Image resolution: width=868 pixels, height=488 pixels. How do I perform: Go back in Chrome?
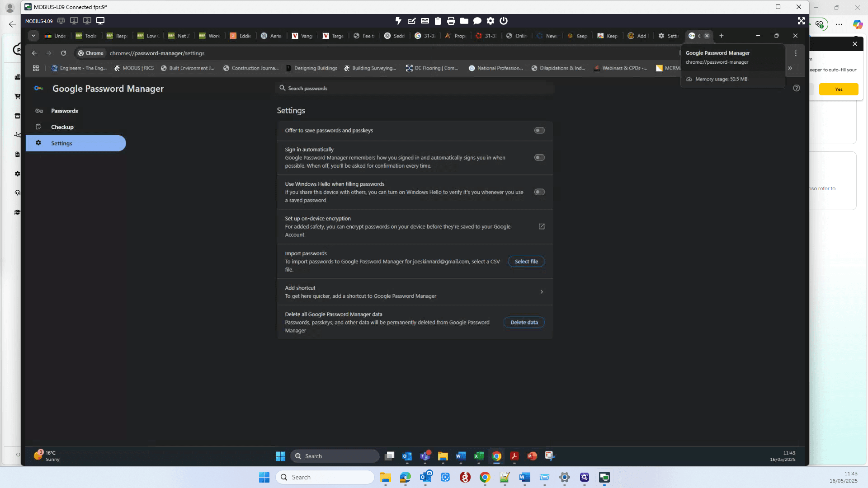coord(34,53)
